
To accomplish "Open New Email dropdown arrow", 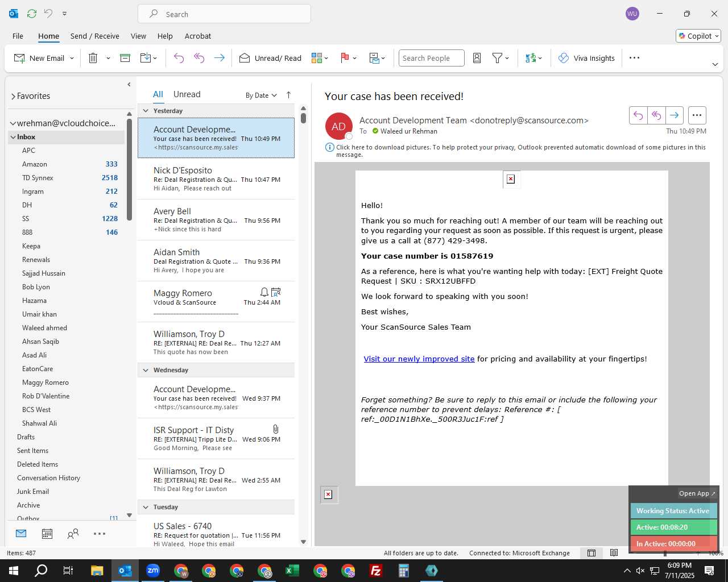I will (72, 58).
